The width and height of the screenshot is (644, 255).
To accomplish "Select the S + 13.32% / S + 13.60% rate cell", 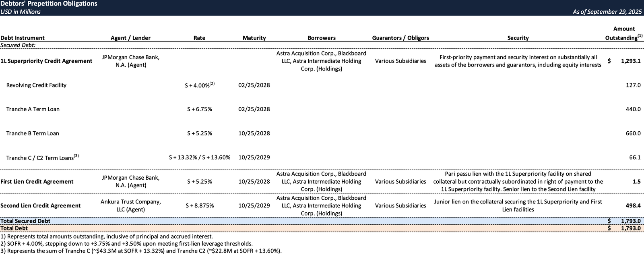I will pyautogui.click(x=199, y=158).
